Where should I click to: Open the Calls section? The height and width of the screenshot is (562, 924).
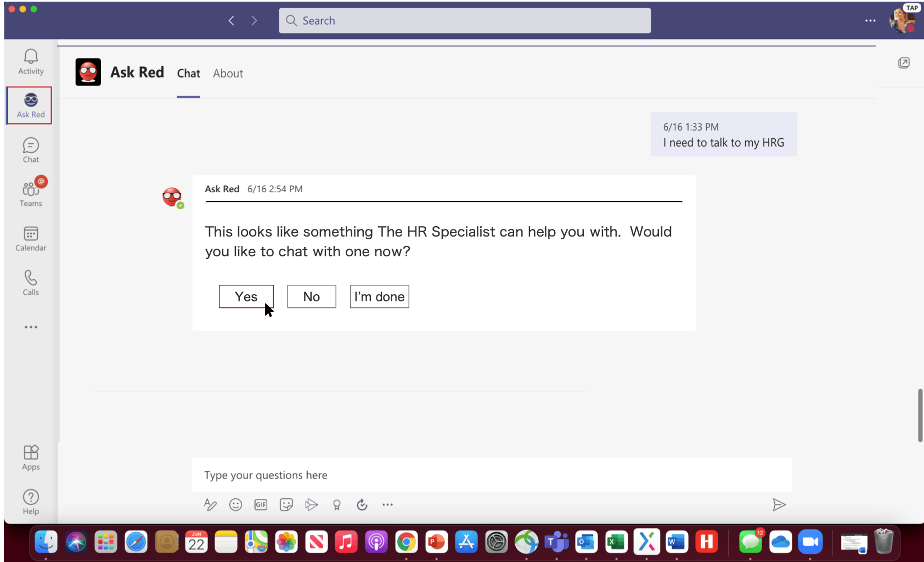31,283
